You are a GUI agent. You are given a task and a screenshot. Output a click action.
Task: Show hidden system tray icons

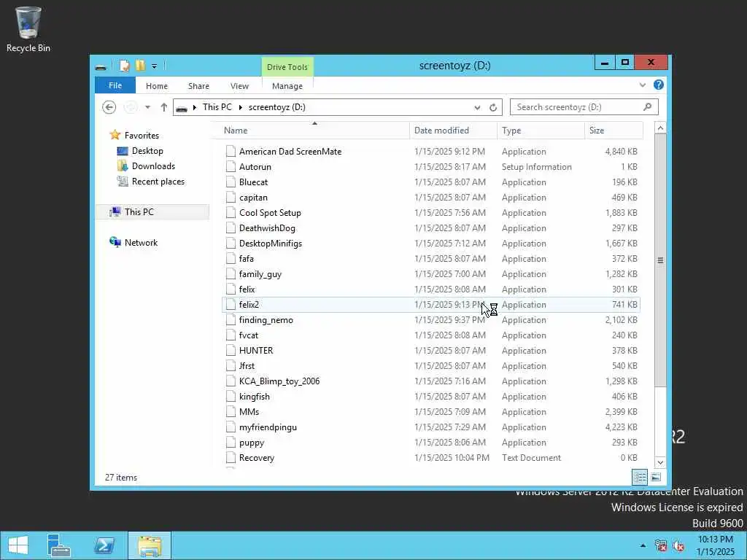coord(643,545)
